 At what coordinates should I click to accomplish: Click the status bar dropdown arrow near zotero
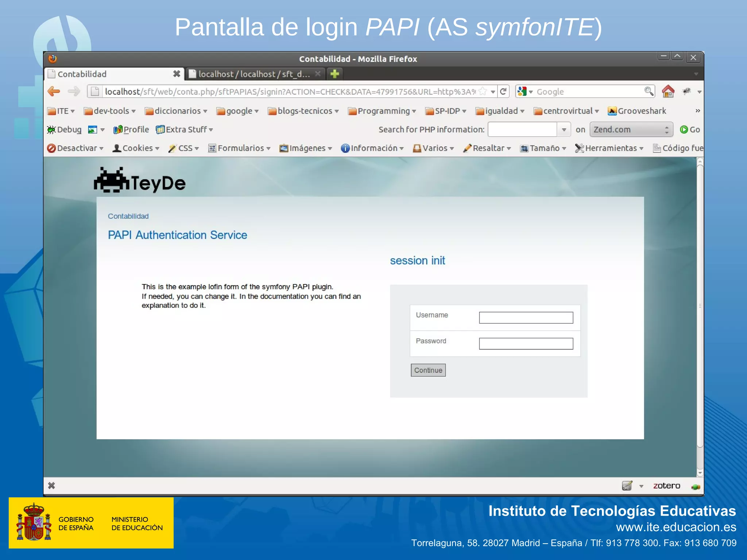click(641, 486)
